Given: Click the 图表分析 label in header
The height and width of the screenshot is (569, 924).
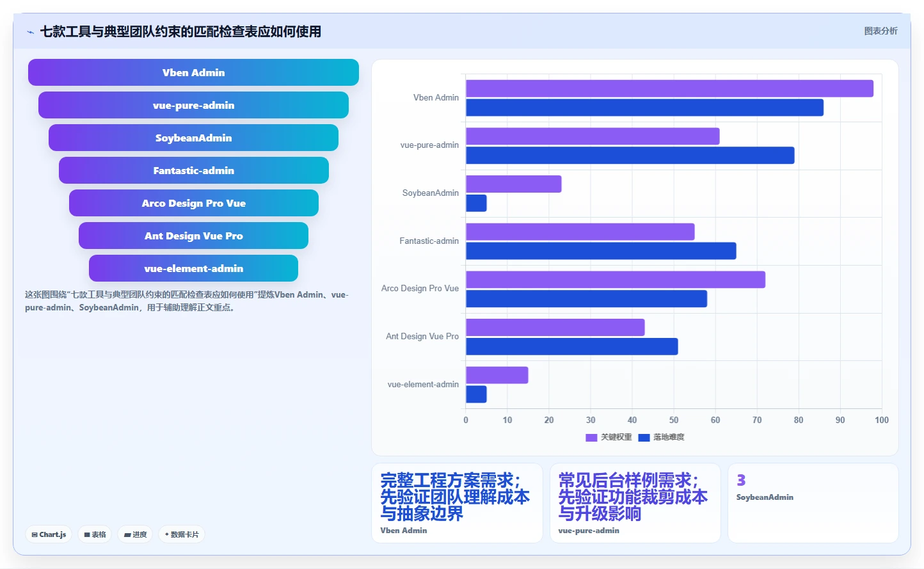Looking at the screenshot, I should (x=880, y=31).
